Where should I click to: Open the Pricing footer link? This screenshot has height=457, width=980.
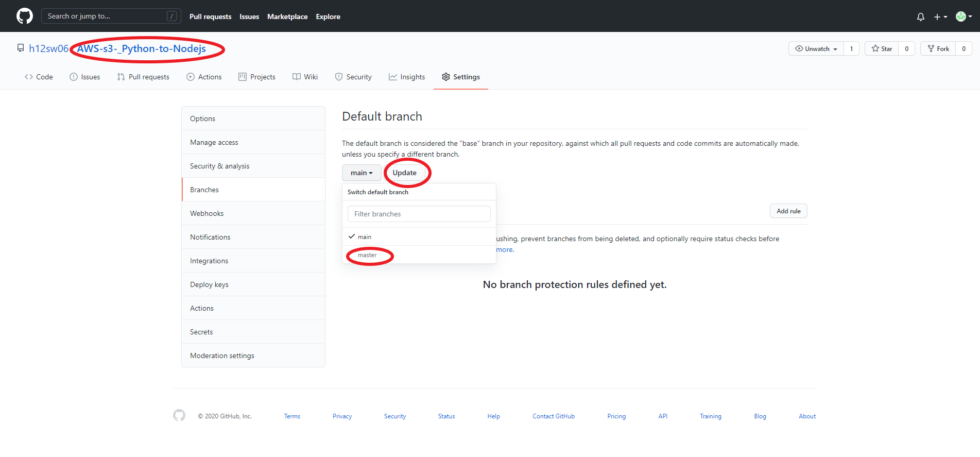click(x=616, y=416)
